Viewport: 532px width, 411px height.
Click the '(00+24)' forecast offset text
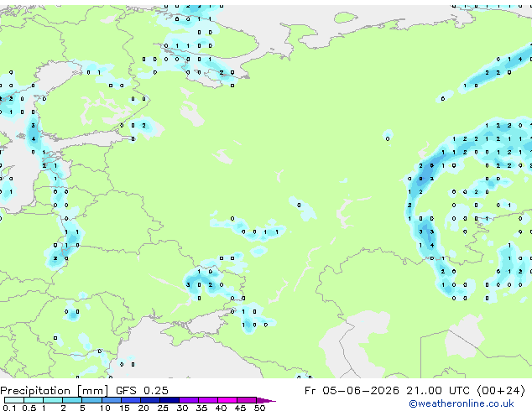(501, 391)
